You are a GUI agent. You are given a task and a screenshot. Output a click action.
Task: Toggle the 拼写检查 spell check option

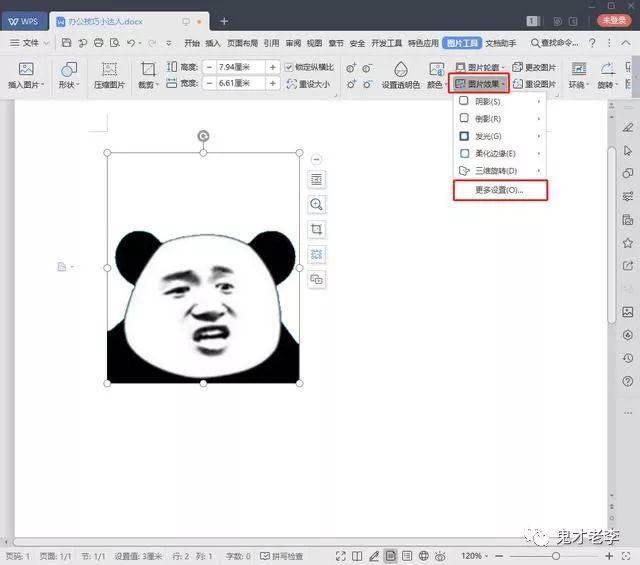click(x=283, y=555)
